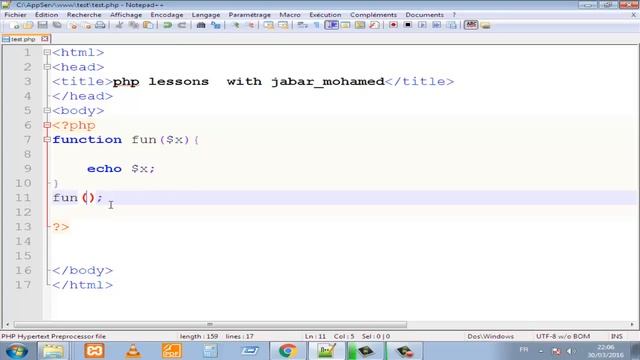Screen dimensions: 640x360
Task: Toggle Show all characters pilcrow icon
Action: tap(316, 25)
